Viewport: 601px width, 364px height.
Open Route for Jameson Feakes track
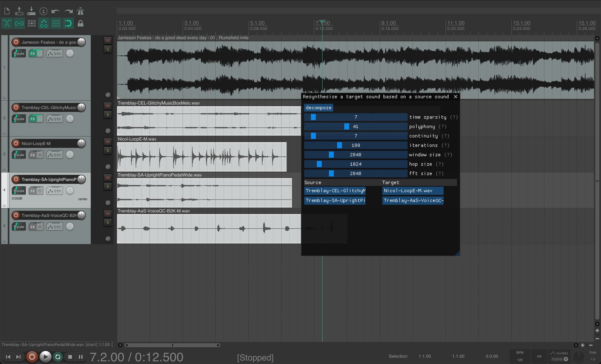click(x=19, y=53)
